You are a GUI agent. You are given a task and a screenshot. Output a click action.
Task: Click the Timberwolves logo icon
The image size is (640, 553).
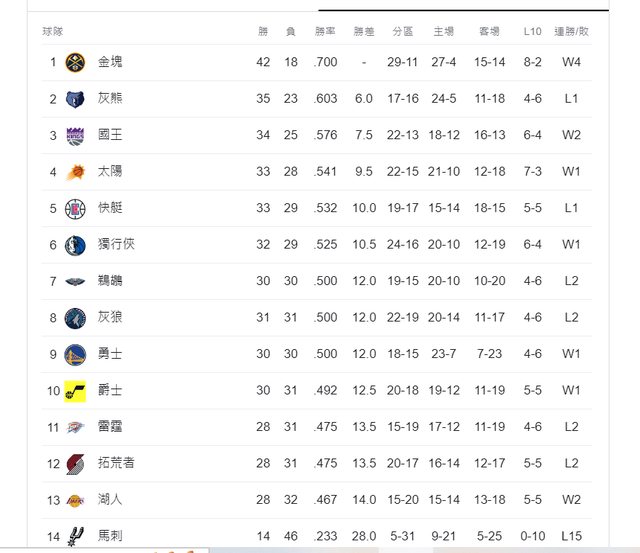click(75, 318)
